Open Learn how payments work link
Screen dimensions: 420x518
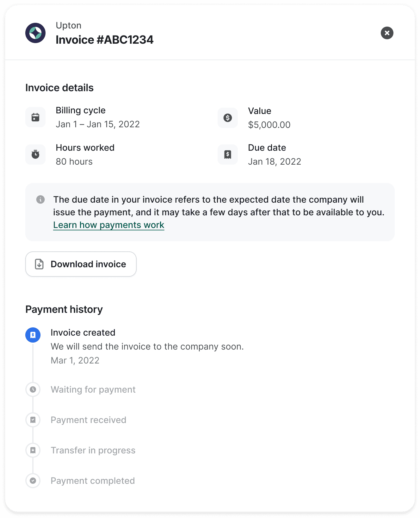pyautogui.click(x=109, y=225)
